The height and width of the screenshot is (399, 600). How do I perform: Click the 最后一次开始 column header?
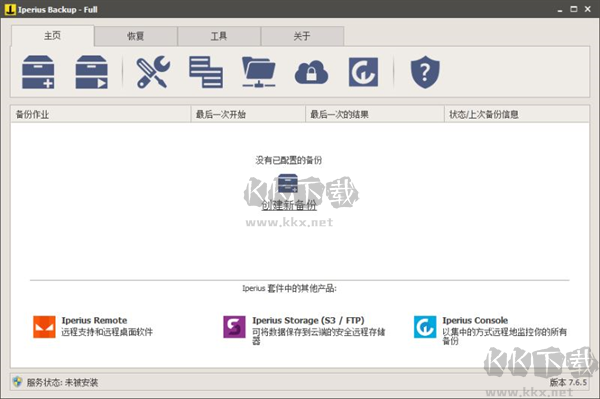click(248, 114)
